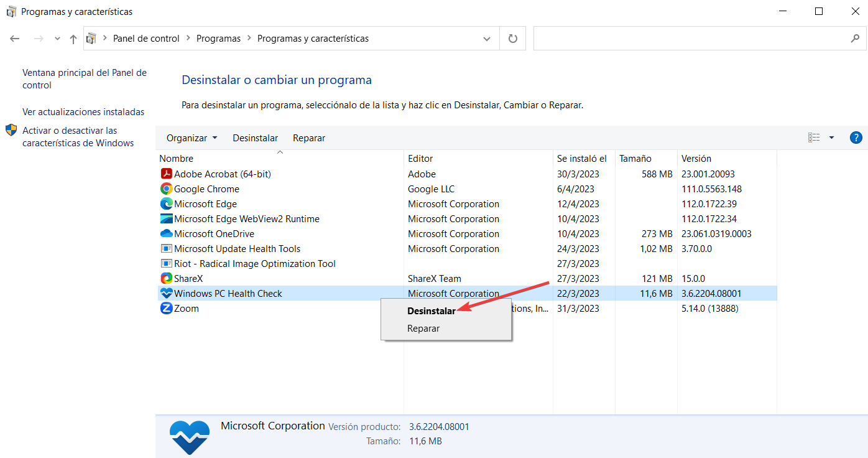Click the 588 MB size cell
The image size is (868, 458).
point(657,174)
